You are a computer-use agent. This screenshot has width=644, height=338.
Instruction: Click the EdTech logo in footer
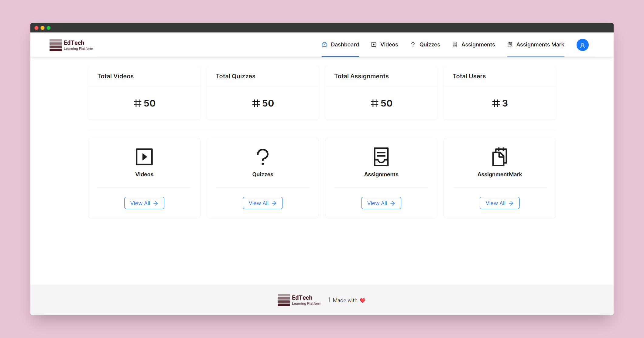point(299,300)
